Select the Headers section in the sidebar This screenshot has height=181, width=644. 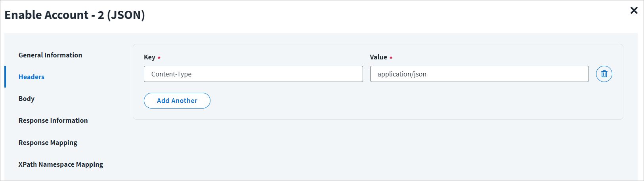31,77
